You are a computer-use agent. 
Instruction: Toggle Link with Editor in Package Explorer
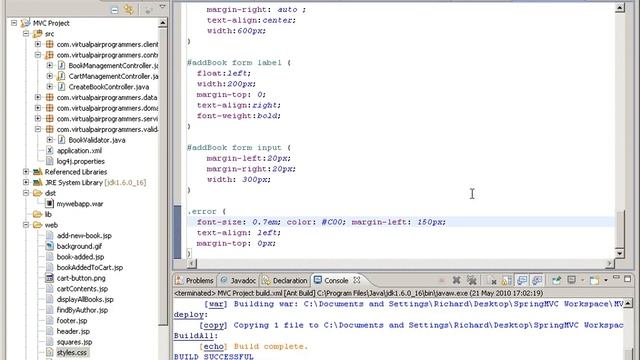coord(129,9)
